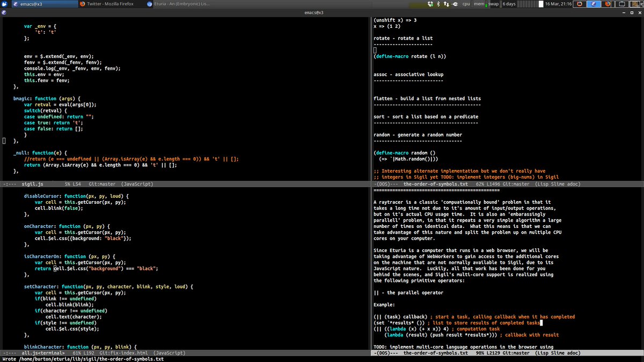Click the 'isCharacterOn: function (px, py) {' line
The height and width of the screenshot is (362, 644).
[70, 256]
